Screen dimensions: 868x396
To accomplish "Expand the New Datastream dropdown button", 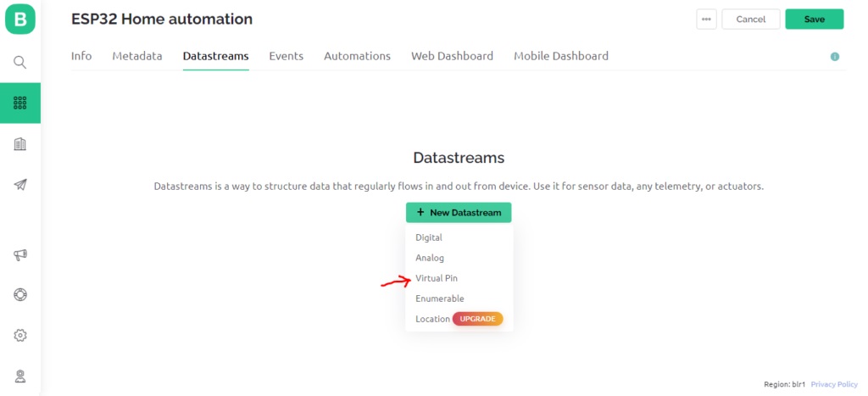I will click(459, 213).
